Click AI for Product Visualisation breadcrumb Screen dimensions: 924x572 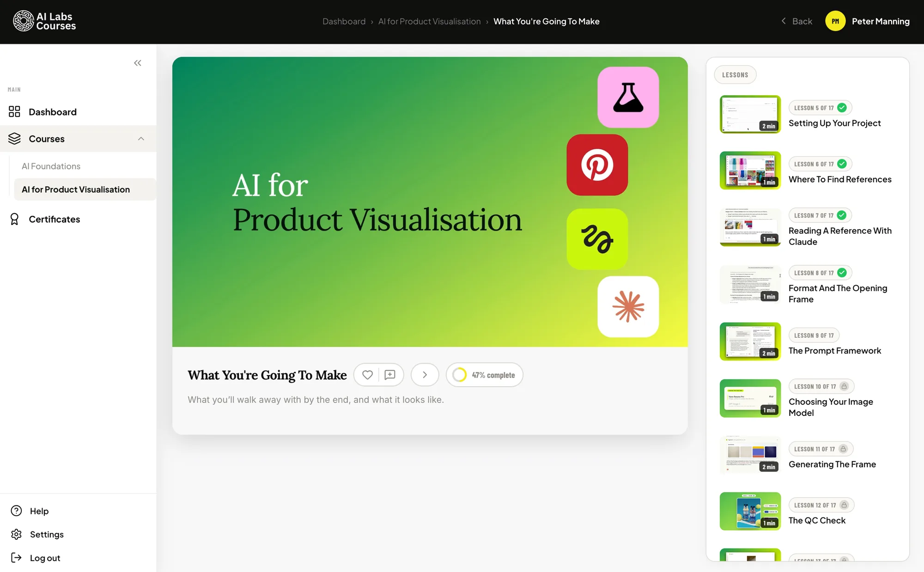click(429, 21)
